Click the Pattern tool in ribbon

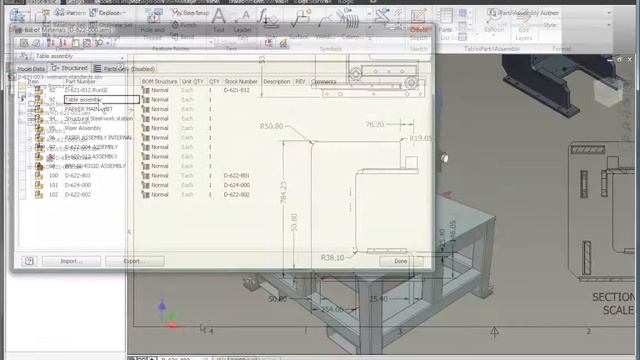(71, 13)
